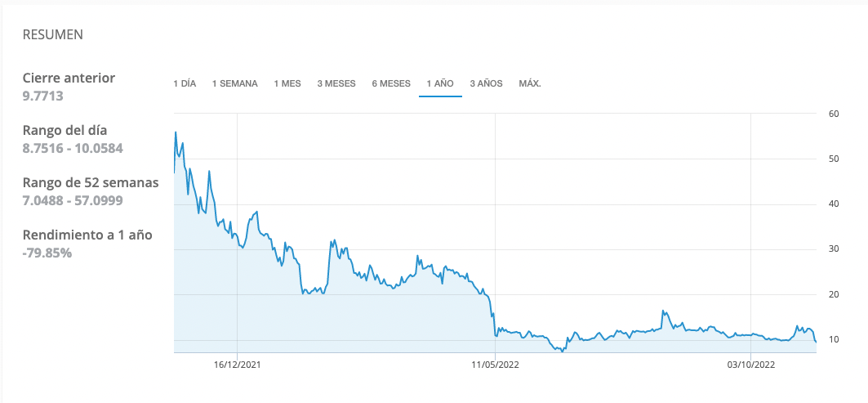Choose the 6 MESES time range

coord(391,83)
